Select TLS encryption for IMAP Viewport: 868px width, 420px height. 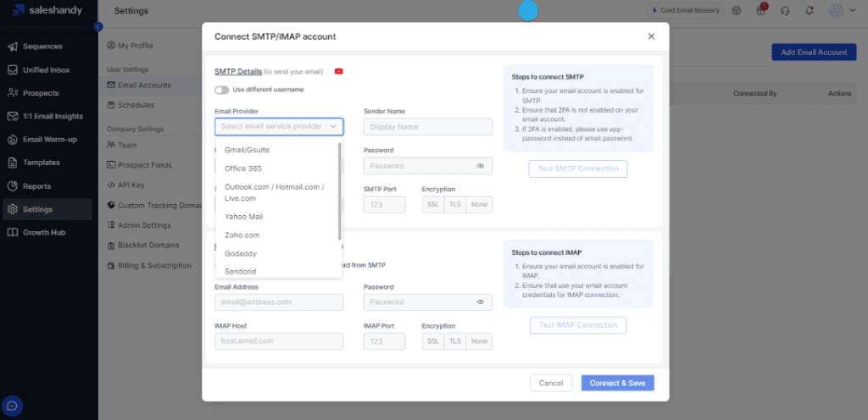pyautogui.click(x=455, y=341)
